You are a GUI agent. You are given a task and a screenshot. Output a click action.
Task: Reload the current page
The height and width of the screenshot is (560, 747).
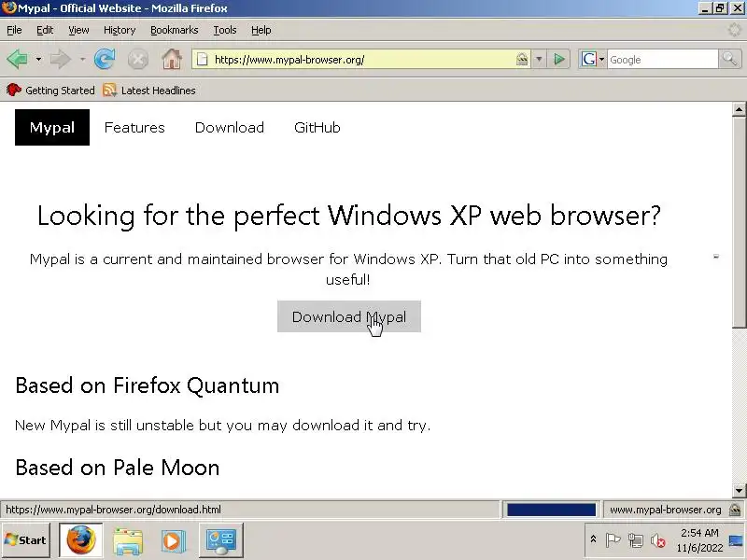(105, 60)
